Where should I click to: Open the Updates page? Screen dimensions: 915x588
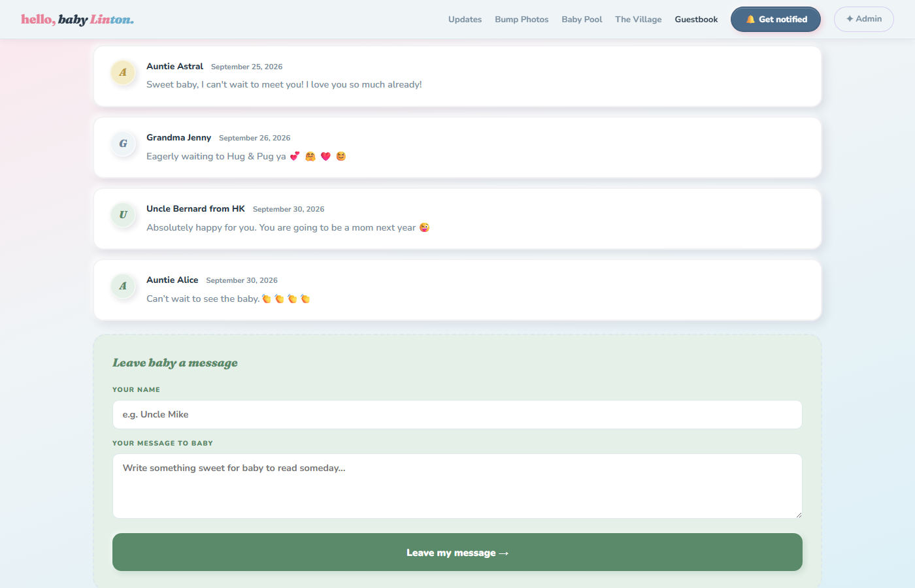click(465, 20)
